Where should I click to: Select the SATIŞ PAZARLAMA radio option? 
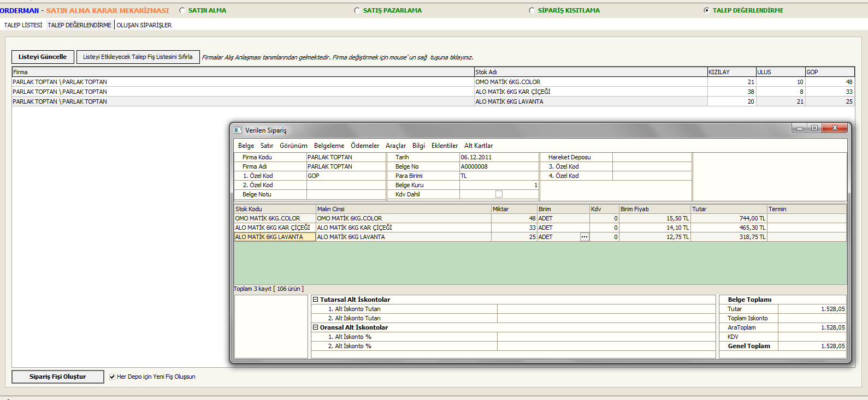click(357, 10)
